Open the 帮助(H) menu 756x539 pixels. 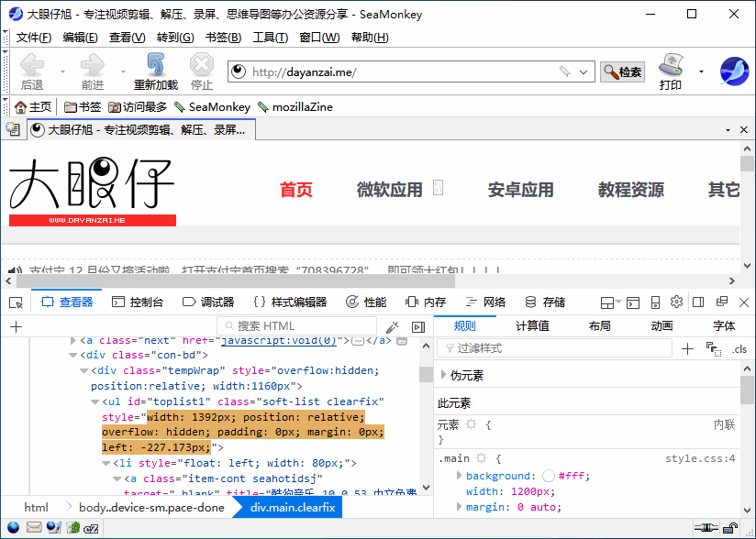[370, 38]
